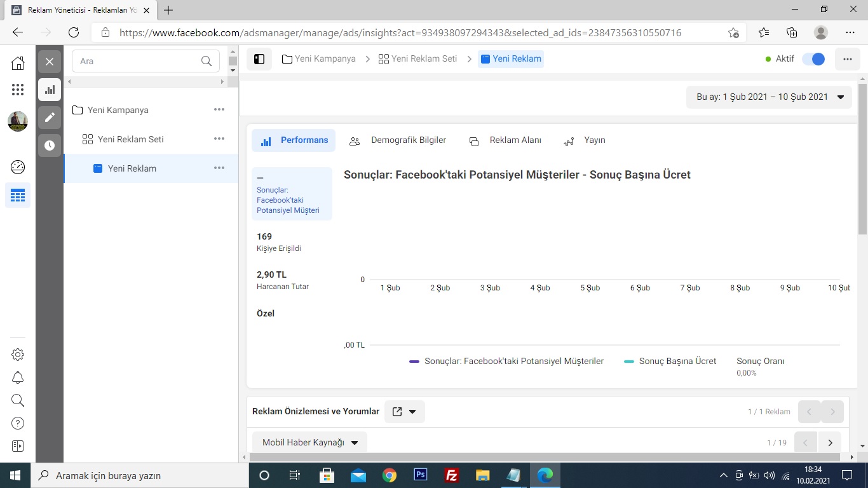Select the Ads Manager table icon
868x488 pixels.
18,196
